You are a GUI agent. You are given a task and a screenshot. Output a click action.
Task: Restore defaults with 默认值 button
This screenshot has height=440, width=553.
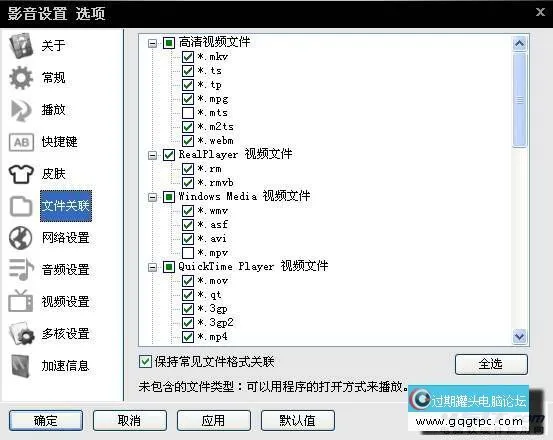(298, 420)
